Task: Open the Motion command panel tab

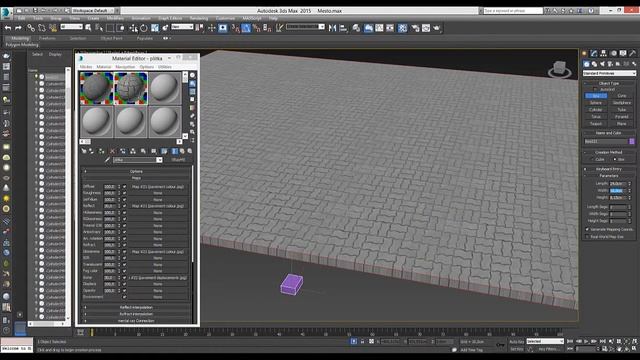Action: [613, 53]
